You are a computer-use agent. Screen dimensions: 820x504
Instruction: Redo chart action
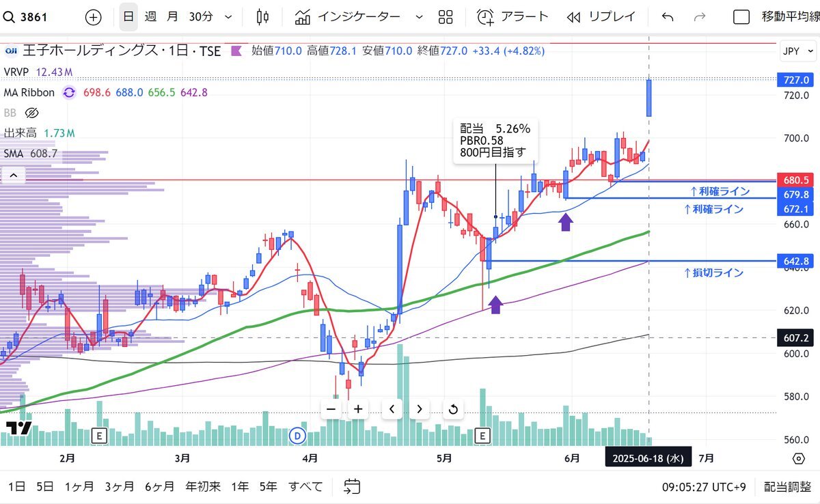pyautogui.click(x=699, y=16)
